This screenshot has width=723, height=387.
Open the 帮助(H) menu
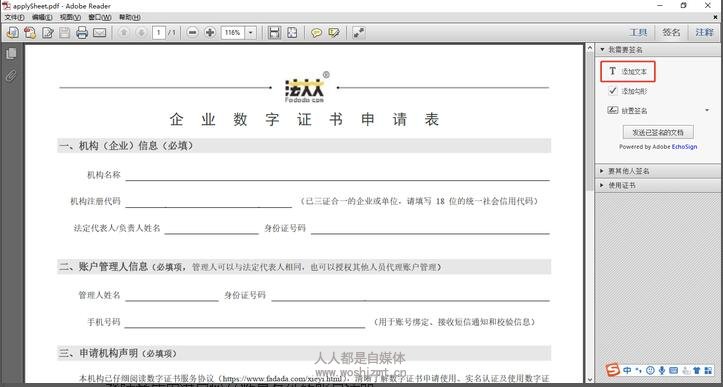point(130,17)
